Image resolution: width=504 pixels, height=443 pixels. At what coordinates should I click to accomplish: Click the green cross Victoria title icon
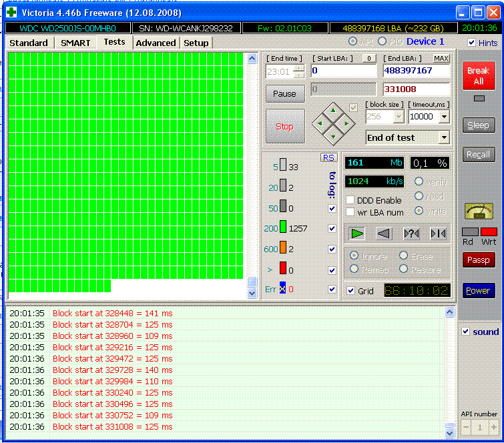(11, 13)
